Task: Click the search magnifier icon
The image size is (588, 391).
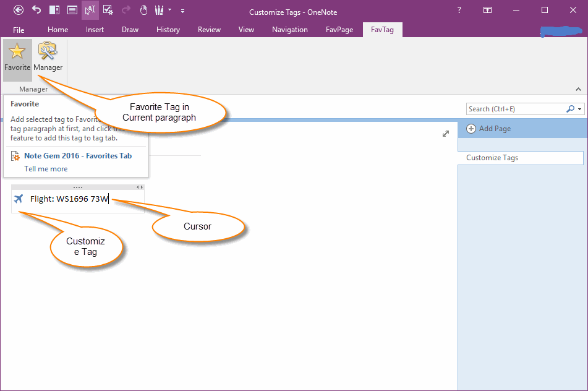Action: pyautogui.click(x=570, y=109)
